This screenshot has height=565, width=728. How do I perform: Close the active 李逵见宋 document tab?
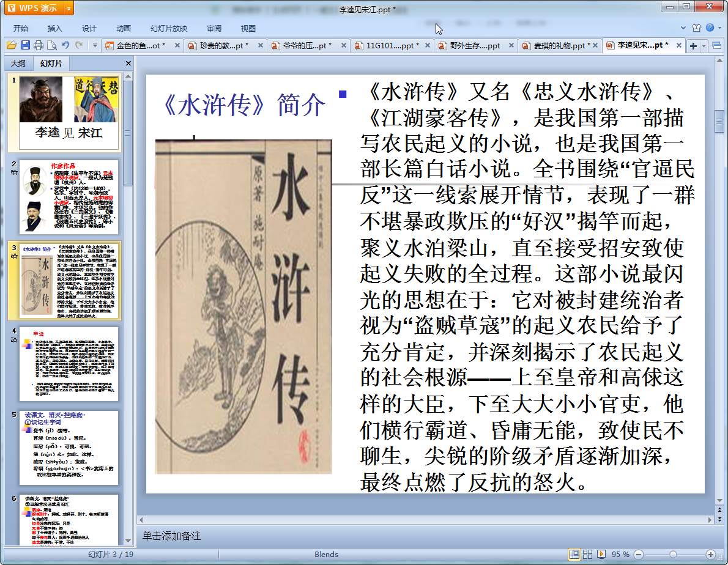(x=678, y=45)
